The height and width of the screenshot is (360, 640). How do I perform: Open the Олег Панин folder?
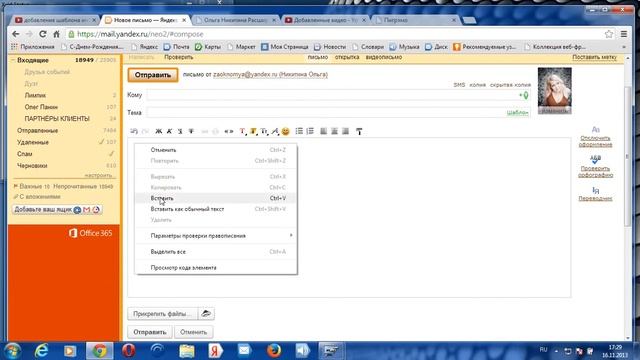(x=41, y=107)
